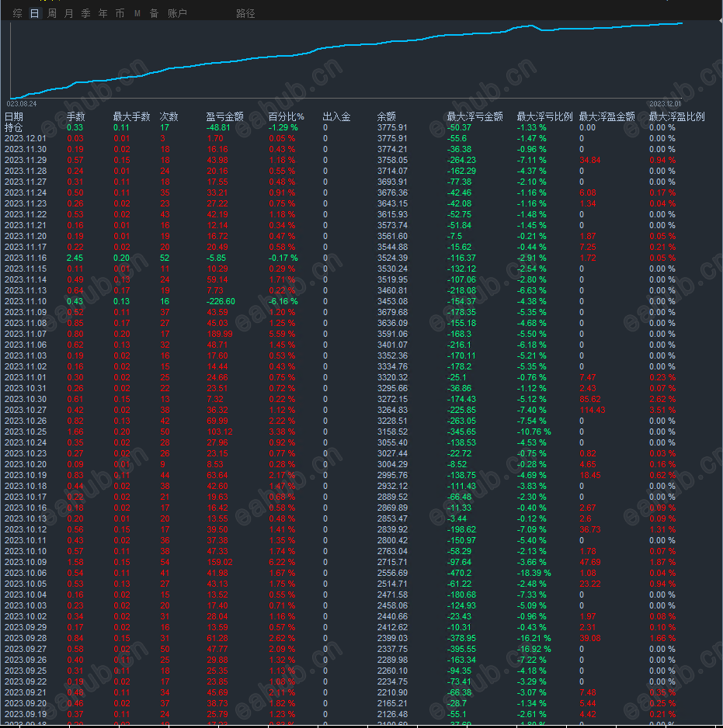The image size is (723, 728).
Task: Click the 余额 column header
Action: click(x=387, y=116)
